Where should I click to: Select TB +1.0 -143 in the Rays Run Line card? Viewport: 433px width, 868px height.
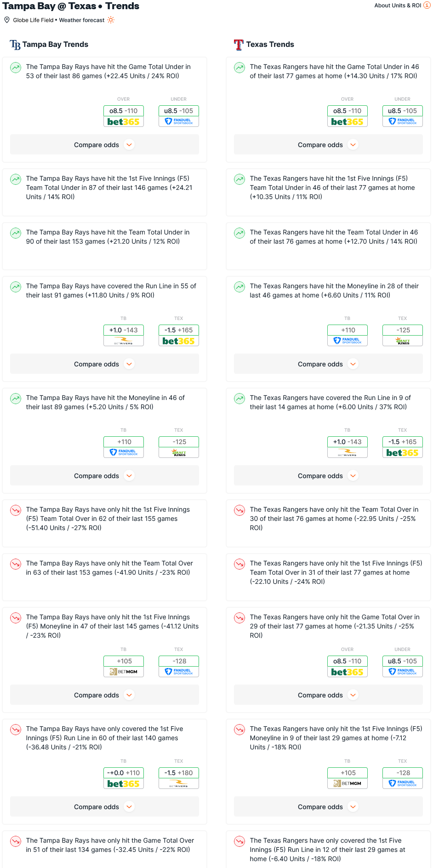[x=124, y=330]
